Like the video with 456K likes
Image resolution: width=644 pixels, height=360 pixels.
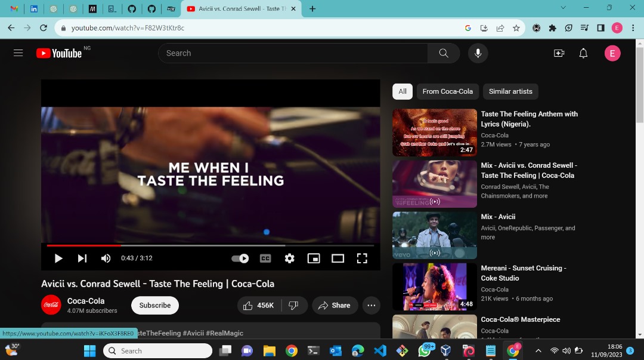pyautogui.click(x=259, y=305)
